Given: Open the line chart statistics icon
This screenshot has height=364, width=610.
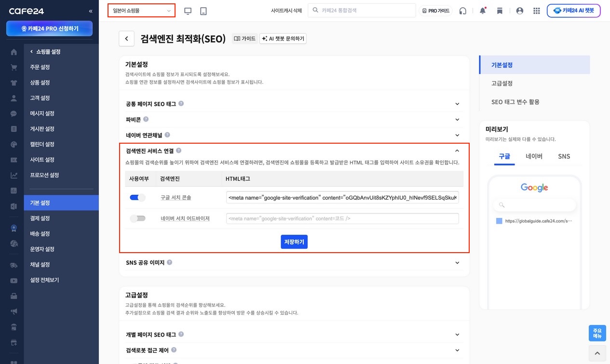Looking at the screenshot, I should pyautogui.click(x=14, y=175).
